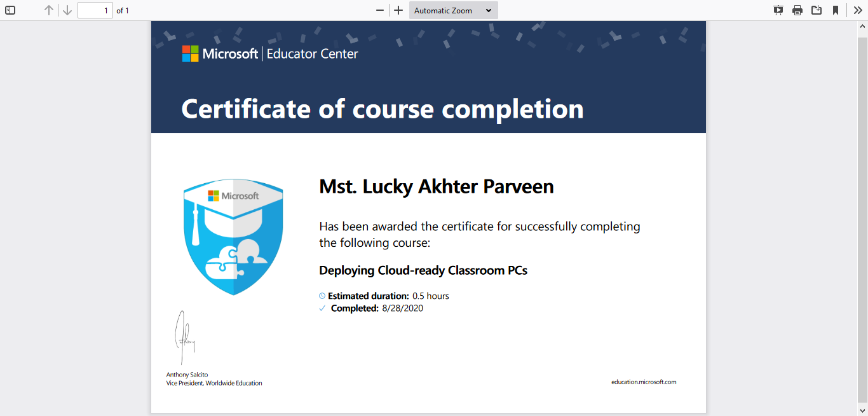Switch to presentation mode icon
Screen dimensions: 868x416
[x=778, y=10]
